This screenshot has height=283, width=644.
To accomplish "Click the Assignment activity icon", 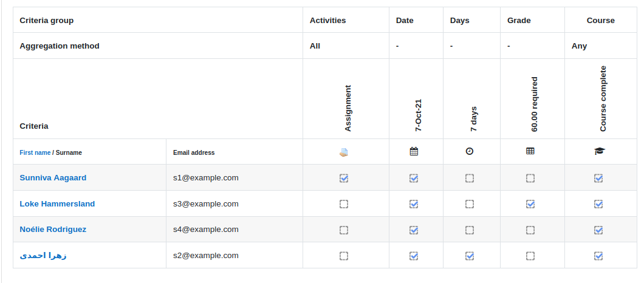I will pyautogui.click(x=344, y=152).
